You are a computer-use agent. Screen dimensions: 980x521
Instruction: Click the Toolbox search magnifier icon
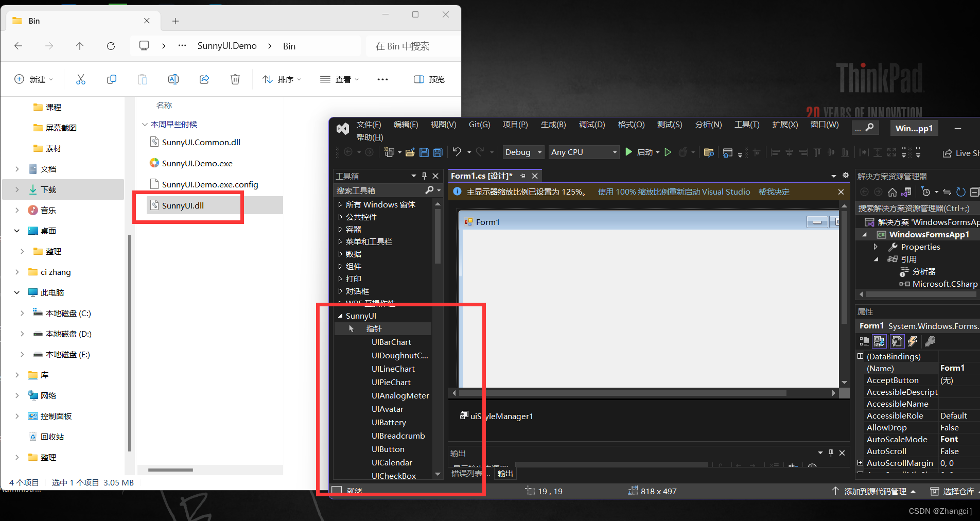point(429,190)
